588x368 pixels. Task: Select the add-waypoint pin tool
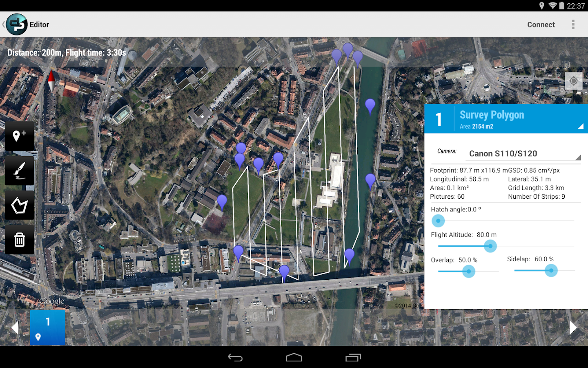click(19, 136)
